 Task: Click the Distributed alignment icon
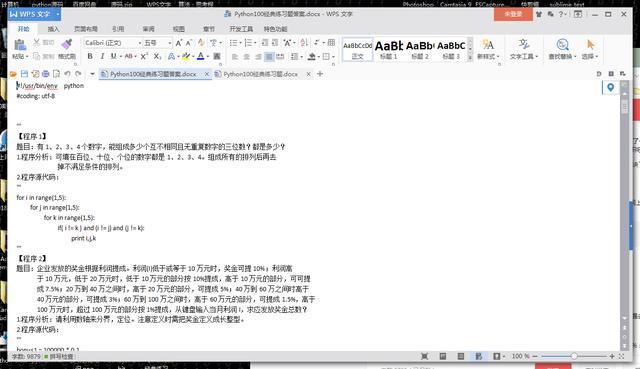click(280, 56)
